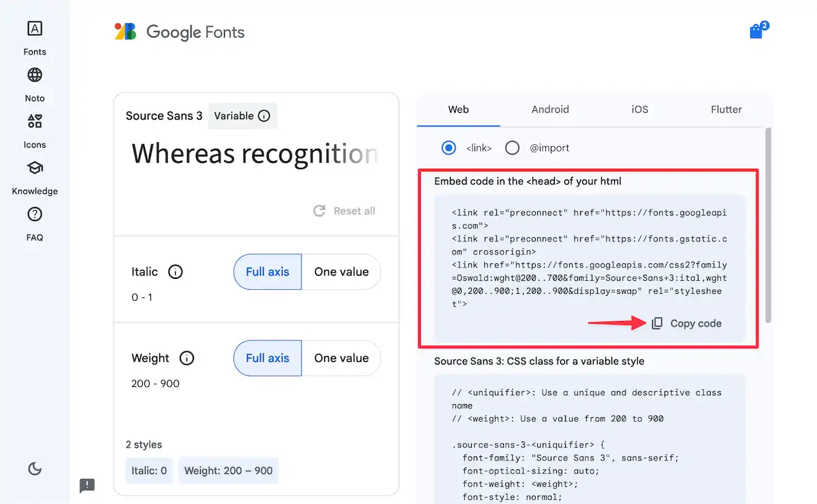Open the selected fonts shopping bag
Viewport: 817px width, 504px height.
[756, 31]
